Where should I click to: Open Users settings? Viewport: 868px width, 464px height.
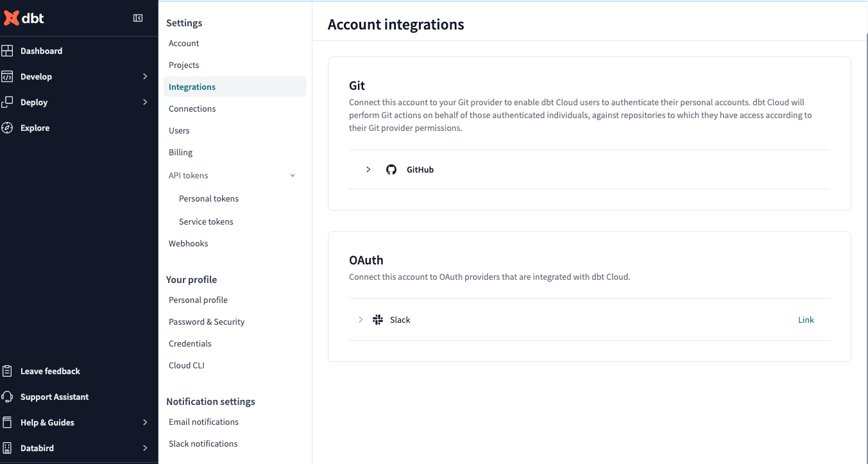click(179, 130)
